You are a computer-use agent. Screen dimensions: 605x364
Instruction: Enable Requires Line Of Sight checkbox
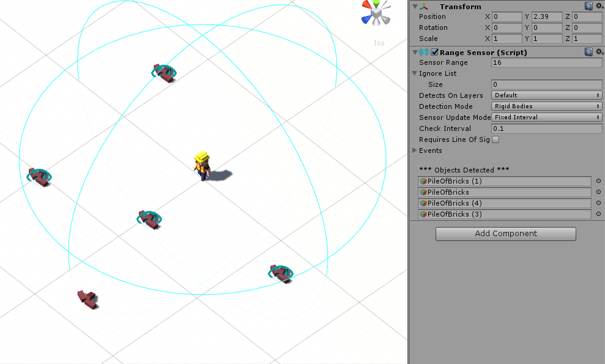[496, 139]
